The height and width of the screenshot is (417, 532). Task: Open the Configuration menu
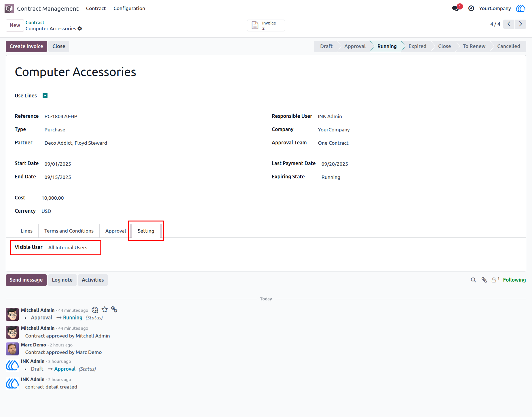tap(129, 8)
